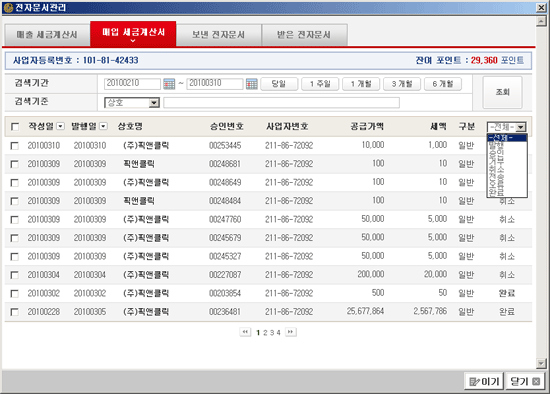This screenshot has height=394, width=550.
Task: Click the pencil-icon 이기 button beside 닫기
Action: (484, 381)
